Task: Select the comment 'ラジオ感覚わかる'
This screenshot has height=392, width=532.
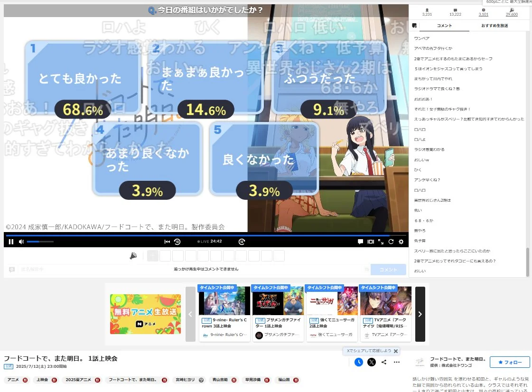Action: pyautogui.click(x=429, y=149)
